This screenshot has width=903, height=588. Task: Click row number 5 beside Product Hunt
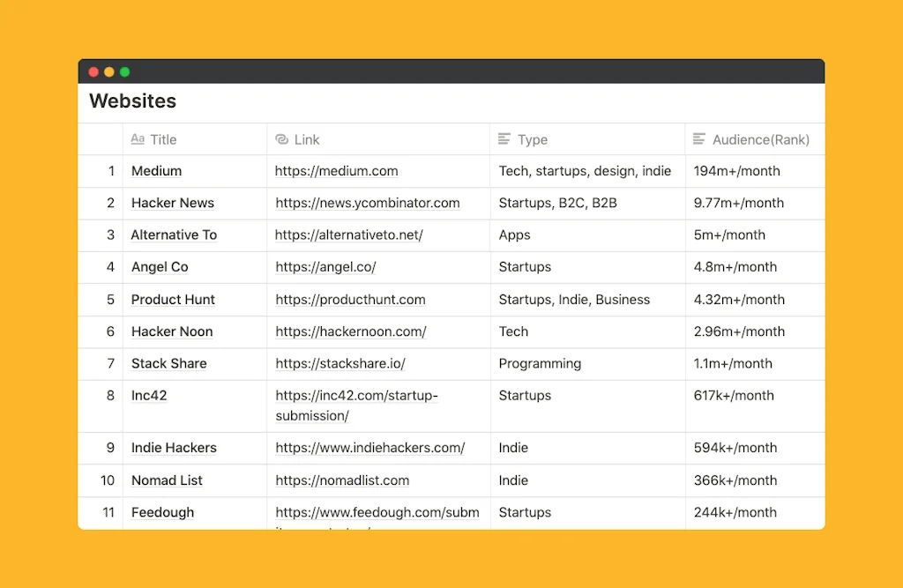click(111, 299)
